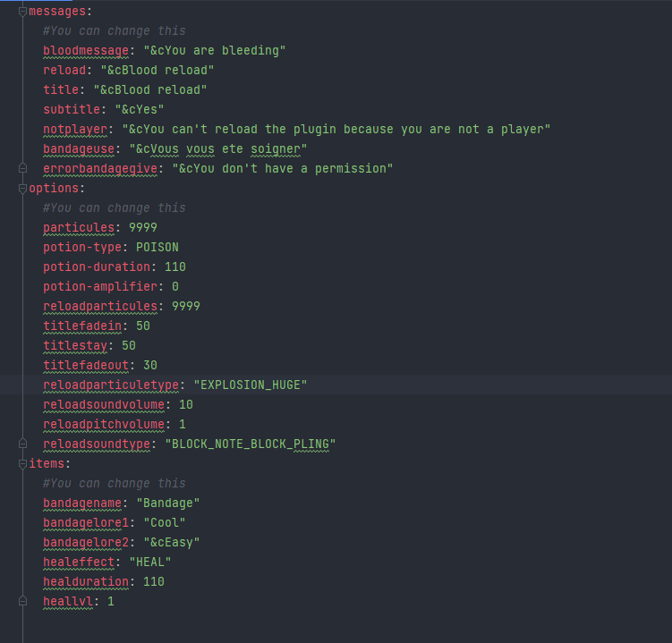Collapse the messages section fold marker
672x643 pixels.
(x=22, y=12)
